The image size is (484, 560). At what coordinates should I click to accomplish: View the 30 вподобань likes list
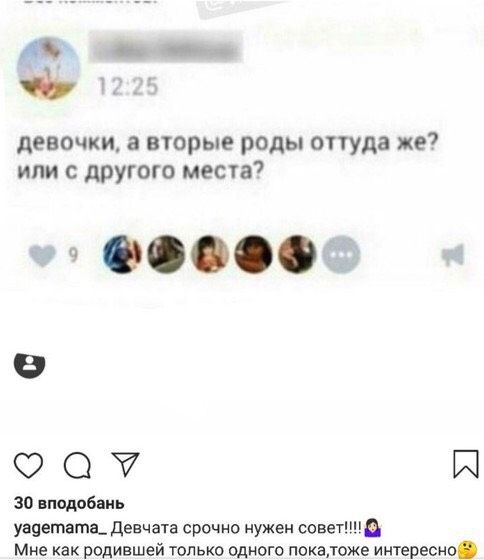point(69,503)
